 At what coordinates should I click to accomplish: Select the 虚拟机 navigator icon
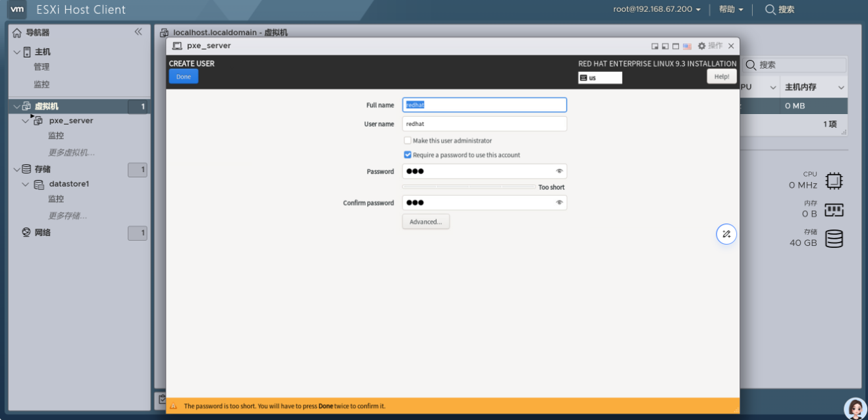point(27,106)
